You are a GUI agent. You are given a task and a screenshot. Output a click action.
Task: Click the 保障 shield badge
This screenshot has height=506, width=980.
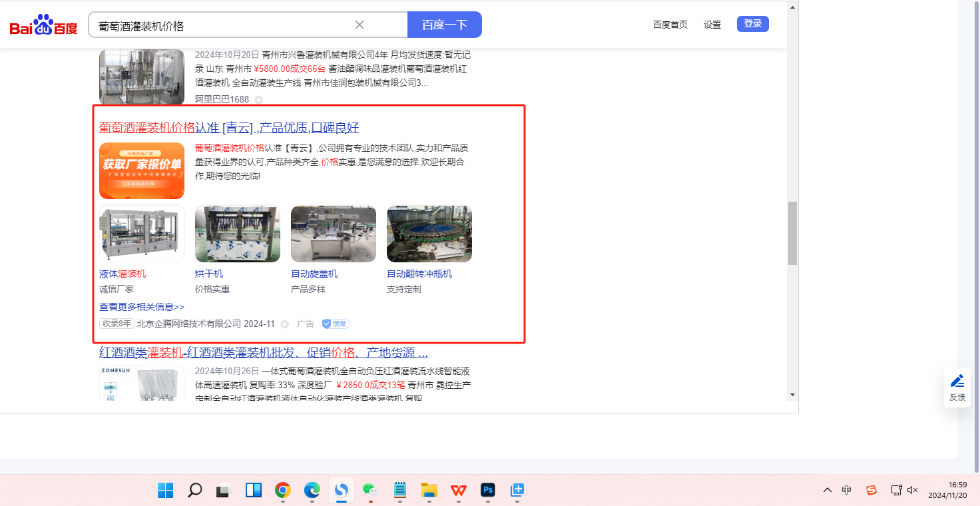tap(336, 324)
